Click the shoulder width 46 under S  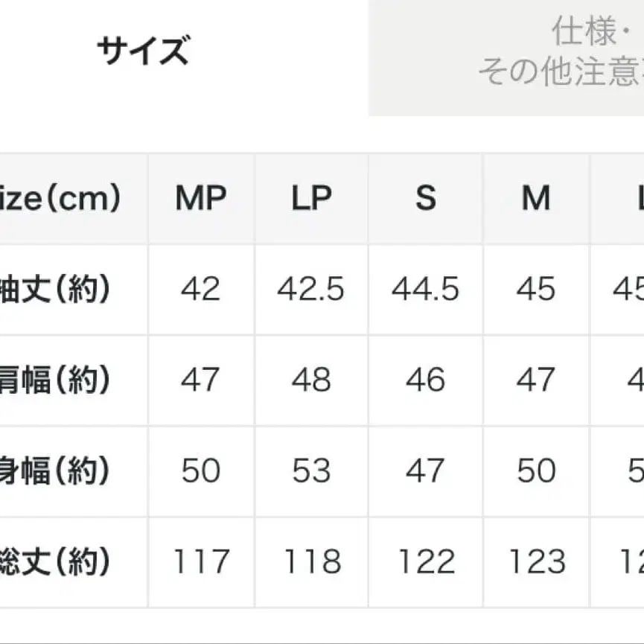point(424,380)
